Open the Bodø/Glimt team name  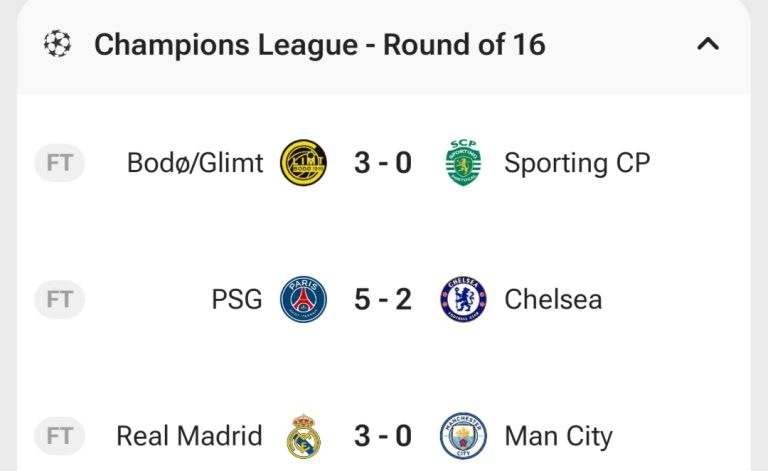click(x=195, y=163)
